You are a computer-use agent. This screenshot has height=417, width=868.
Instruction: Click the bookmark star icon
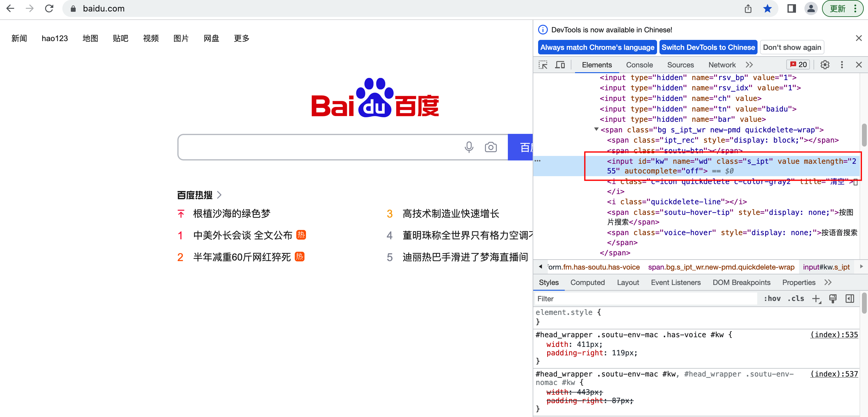point(767,8)
